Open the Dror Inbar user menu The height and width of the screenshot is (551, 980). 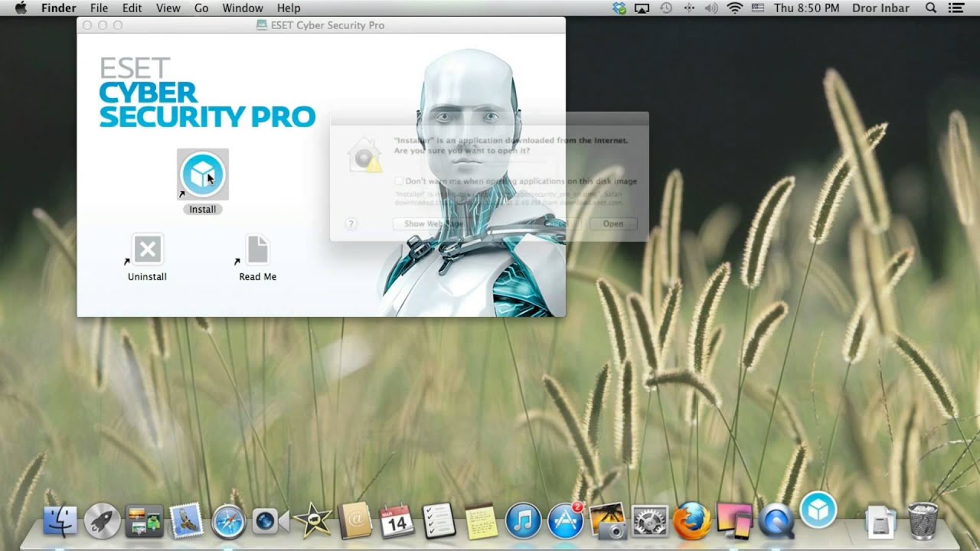880,8
